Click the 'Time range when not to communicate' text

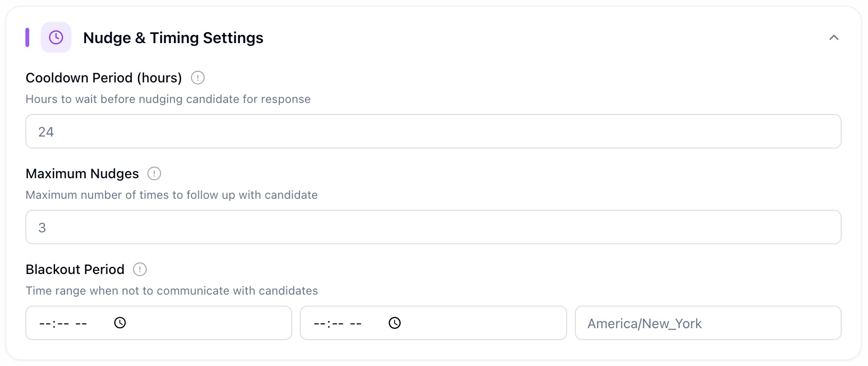(171, 291)
